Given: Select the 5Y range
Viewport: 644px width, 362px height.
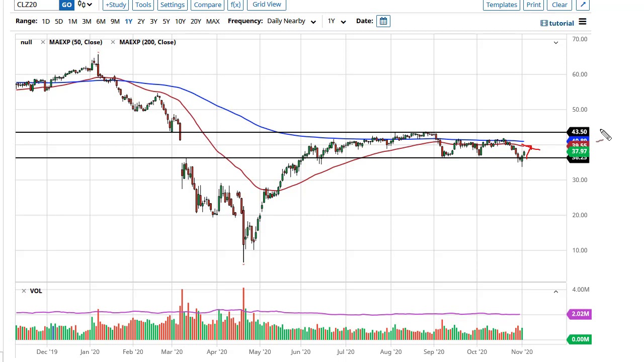Looking at the screenshot, I should point(166,21).
